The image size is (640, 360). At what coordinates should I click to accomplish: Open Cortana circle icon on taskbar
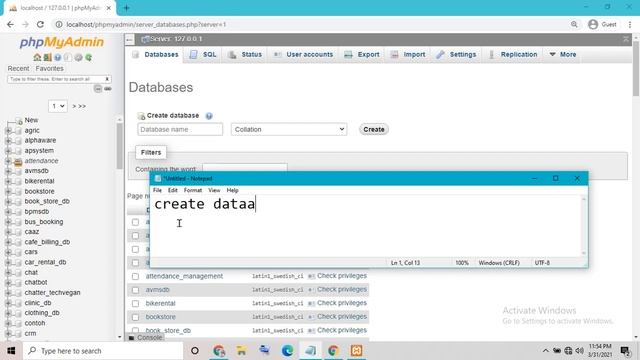(x=195, y=351)
